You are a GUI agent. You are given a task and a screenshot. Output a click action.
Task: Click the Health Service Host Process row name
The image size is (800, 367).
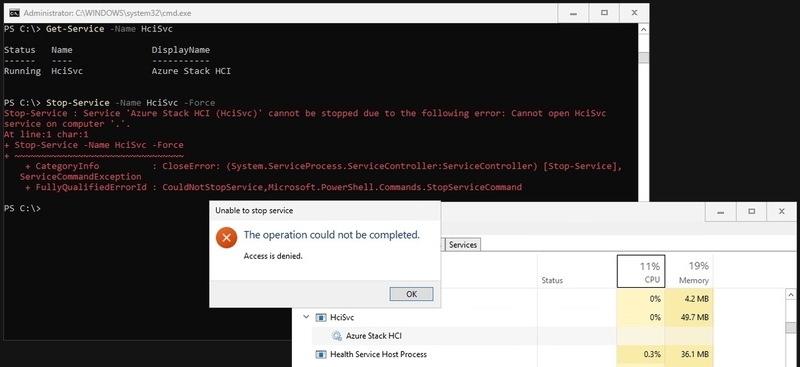[379, 354]
